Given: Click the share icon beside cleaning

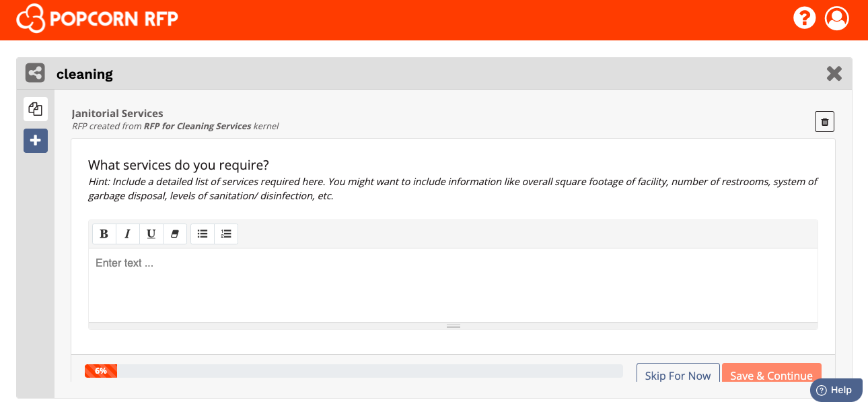Looking at the screenshot, I should 35,73.
